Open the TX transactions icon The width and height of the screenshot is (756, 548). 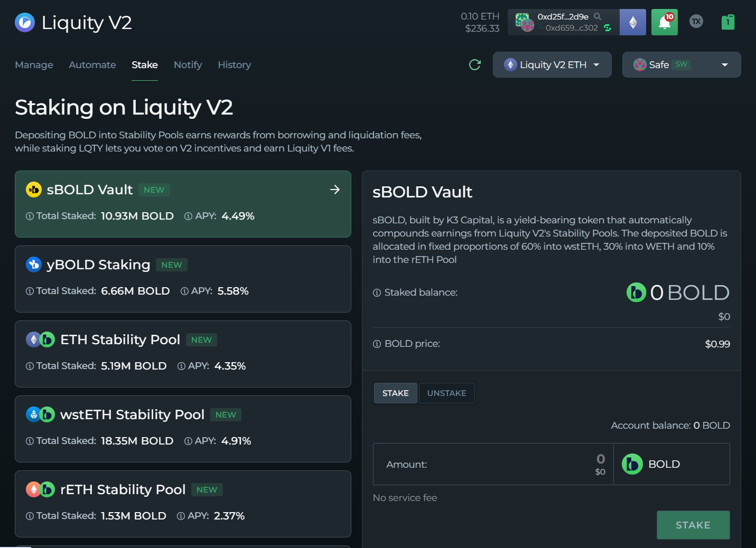[696, 22]
